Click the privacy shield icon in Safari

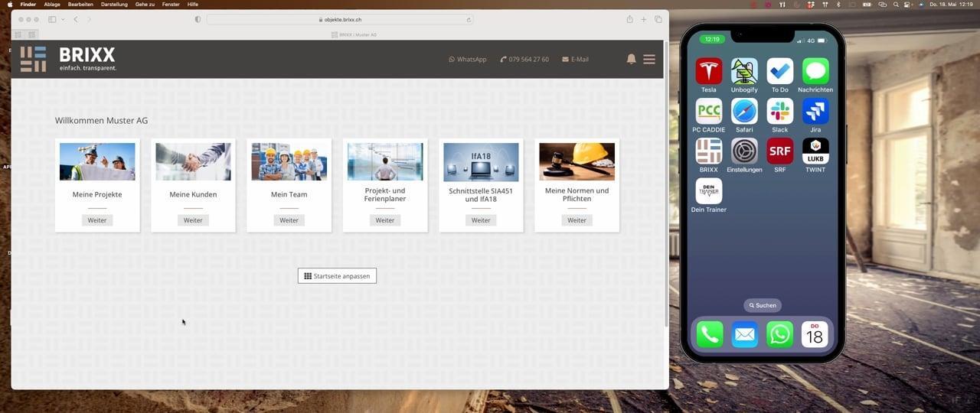coord(198,19)
